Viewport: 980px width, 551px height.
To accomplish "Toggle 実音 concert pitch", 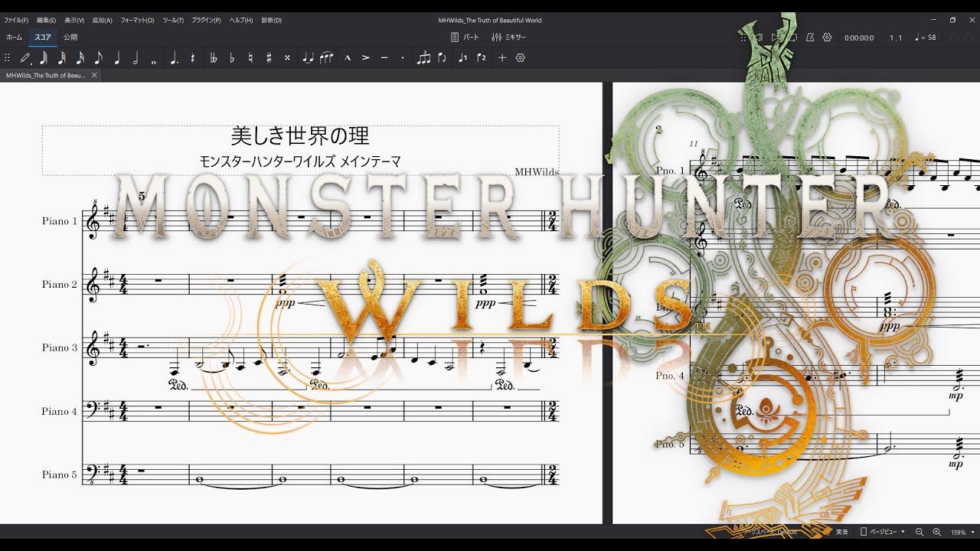I will pos(841,532).
